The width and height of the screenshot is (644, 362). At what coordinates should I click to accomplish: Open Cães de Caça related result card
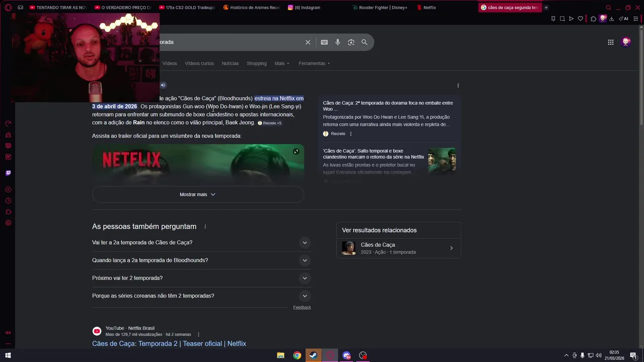(398, 248)
